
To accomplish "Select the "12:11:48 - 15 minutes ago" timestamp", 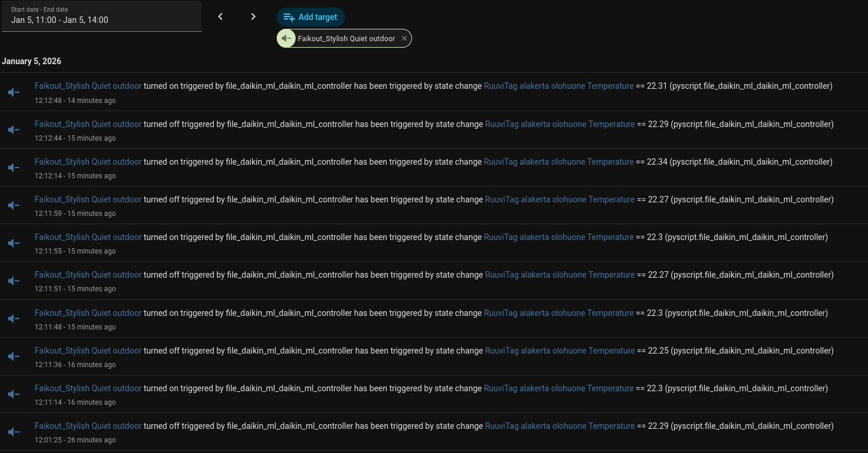I will 75,327.
